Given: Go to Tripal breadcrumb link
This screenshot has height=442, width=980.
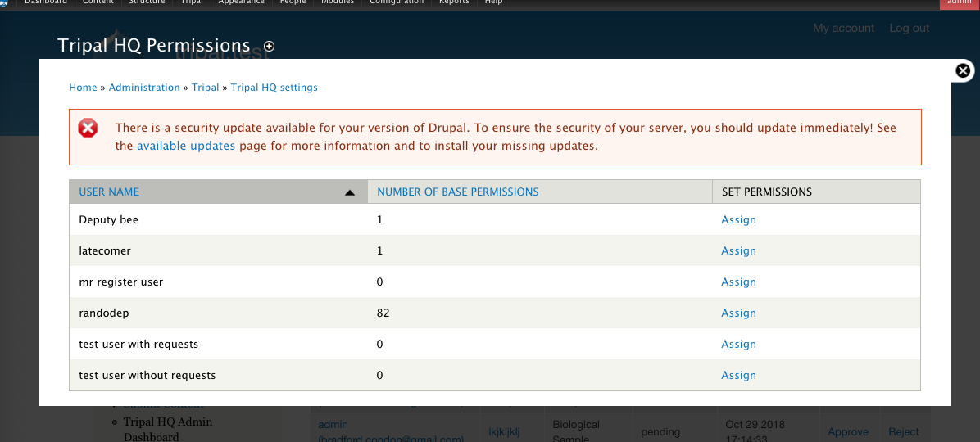Looking at the screenshot, I should [205, 88].
